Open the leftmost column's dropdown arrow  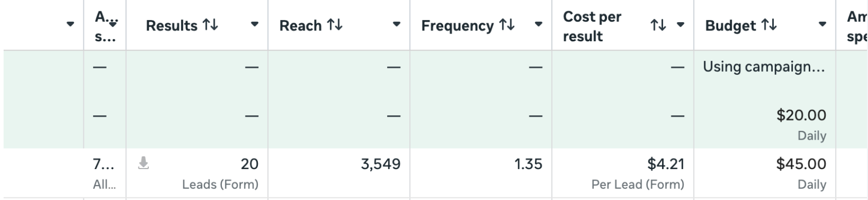(x=71, y=25)
